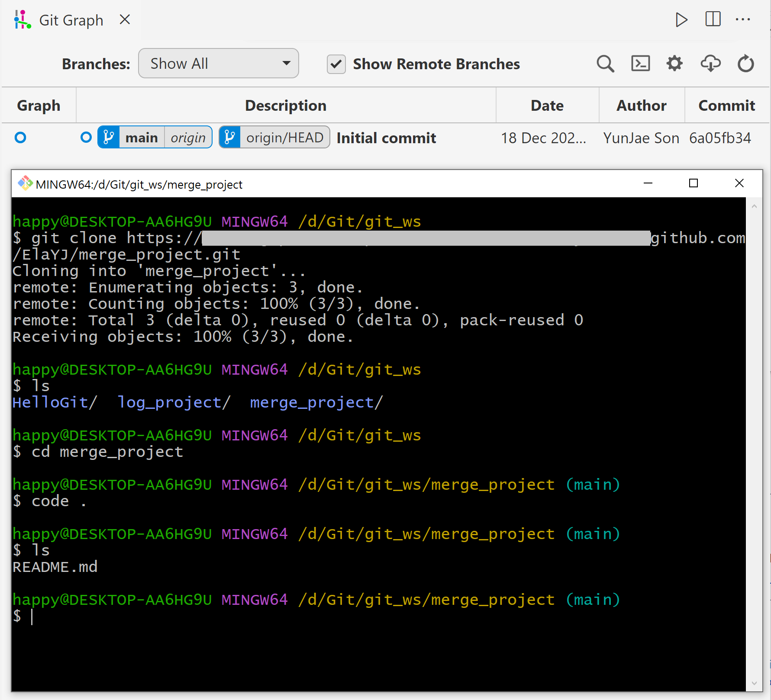Click the commit hash 6a05fb34
This screenshot has height=700, width=771.
(x=720, y=138)
